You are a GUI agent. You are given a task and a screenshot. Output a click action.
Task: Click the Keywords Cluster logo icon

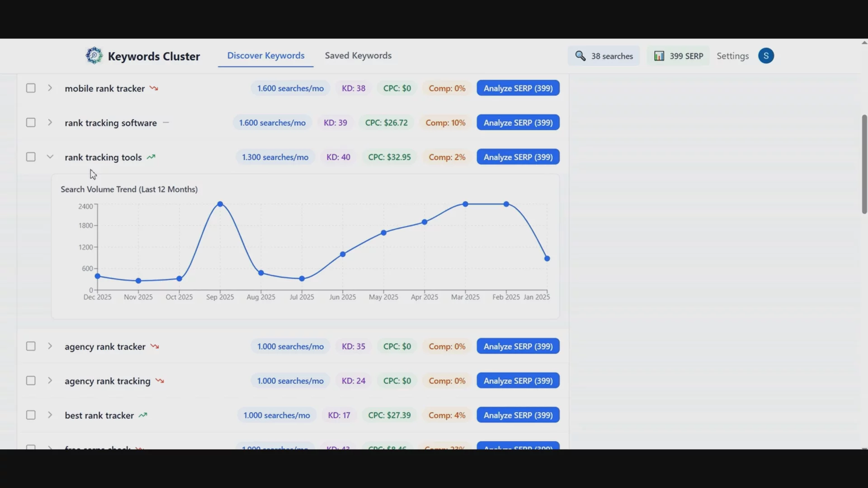[94, 56]
